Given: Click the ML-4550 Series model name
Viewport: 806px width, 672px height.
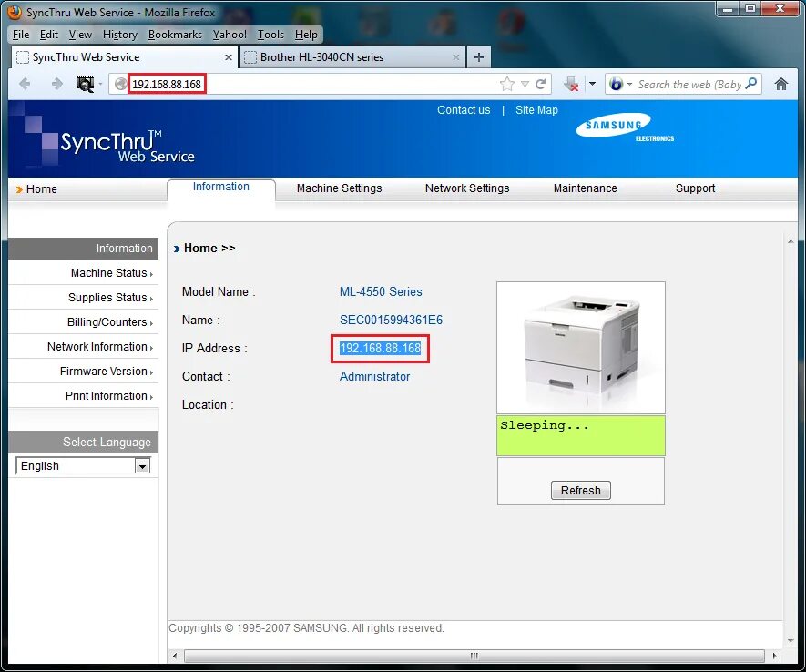Looking at the screenshot, I should click(x=381, y=291).
